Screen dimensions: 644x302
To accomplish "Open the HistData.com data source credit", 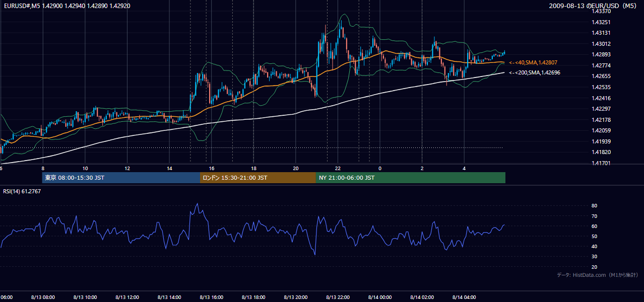I will [597, 275].
